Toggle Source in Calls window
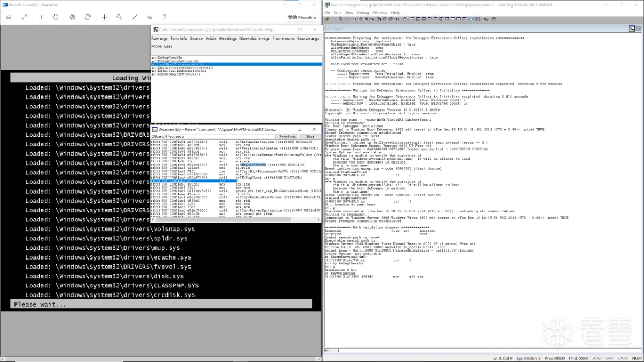 (x=196, y=38)
